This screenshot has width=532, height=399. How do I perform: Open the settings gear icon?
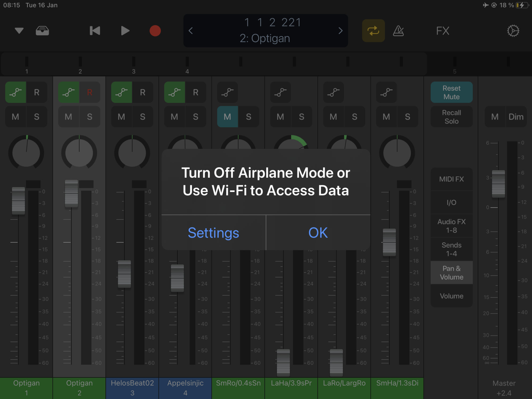[x=513, y=31]
